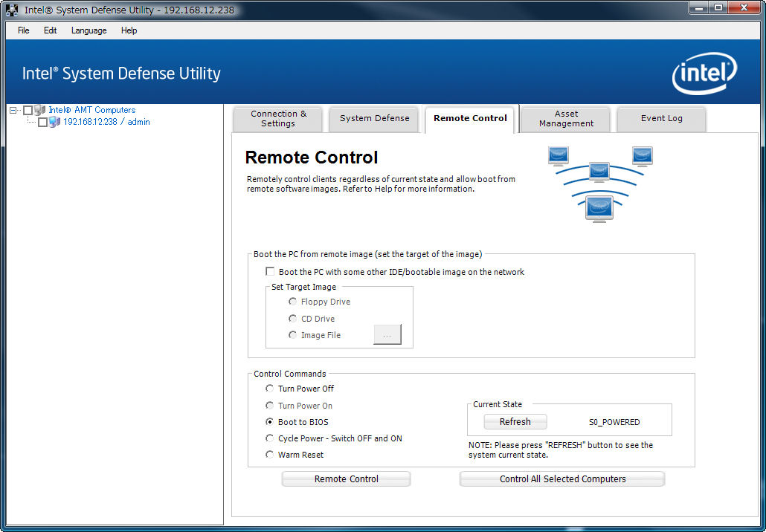
Task: Close the System Defense Utility window
Action: (x=744, y=7)
